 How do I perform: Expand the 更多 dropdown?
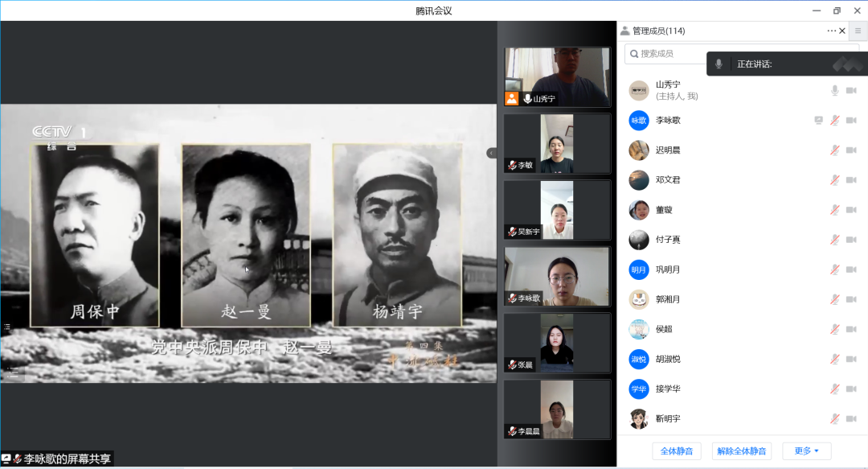point(806,450)
